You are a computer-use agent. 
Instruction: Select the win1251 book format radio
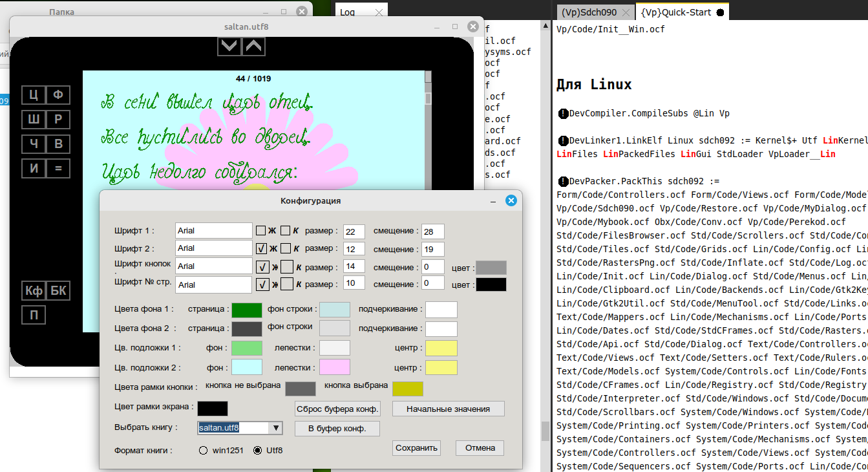coord(204,450)
